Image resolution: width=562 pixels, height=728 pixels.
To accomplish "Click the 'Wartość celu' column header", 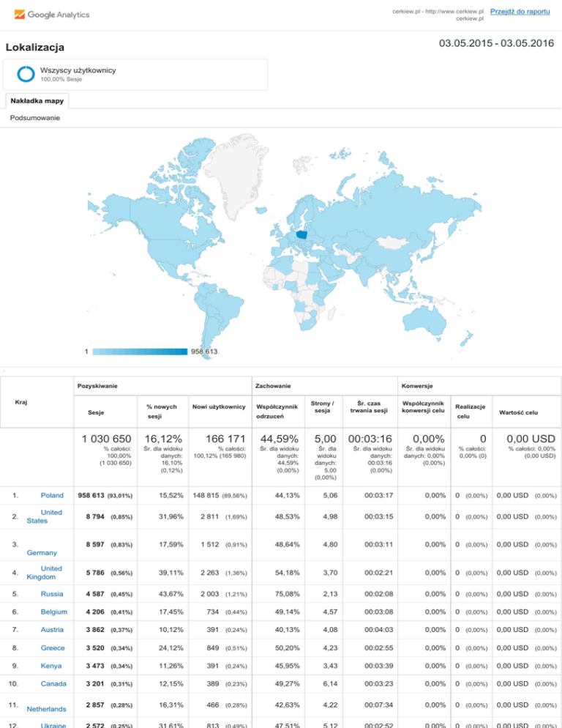I will coord(520,412).
